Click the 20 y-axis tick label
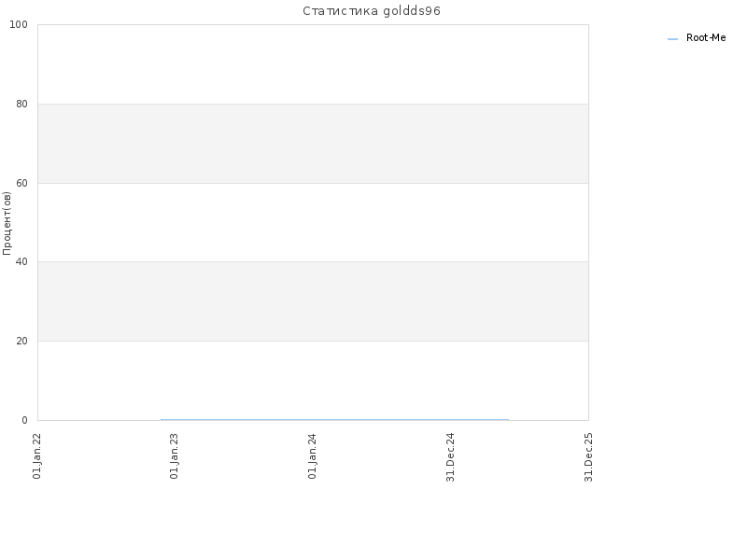This screenshot has height=560, width=747. click(x=21, y=341)
